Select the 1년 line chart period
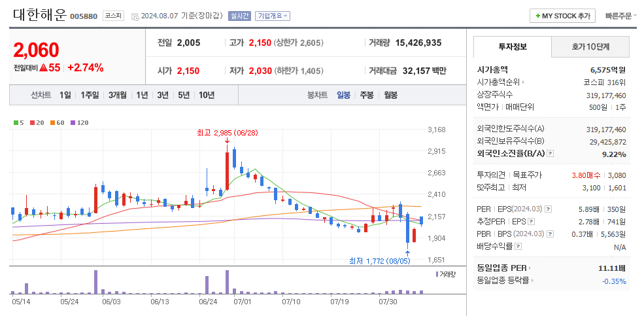This screenshot has height=316, width=644. pos(142,96)
